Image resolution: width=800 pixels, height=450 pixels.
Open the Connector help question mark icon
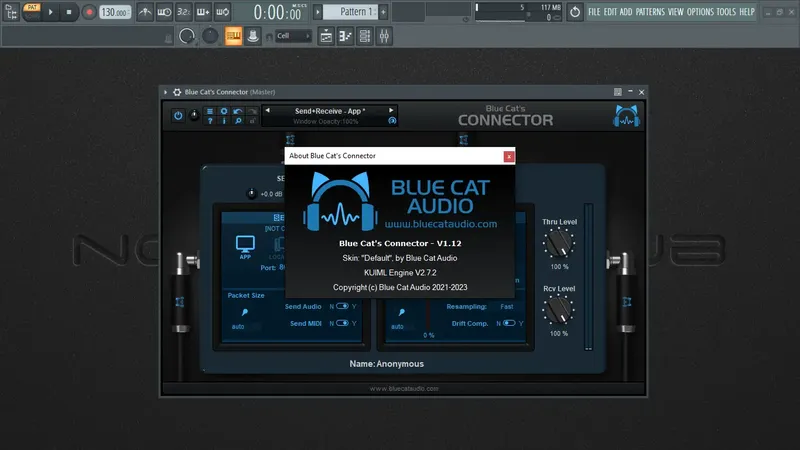coord(210,121)
